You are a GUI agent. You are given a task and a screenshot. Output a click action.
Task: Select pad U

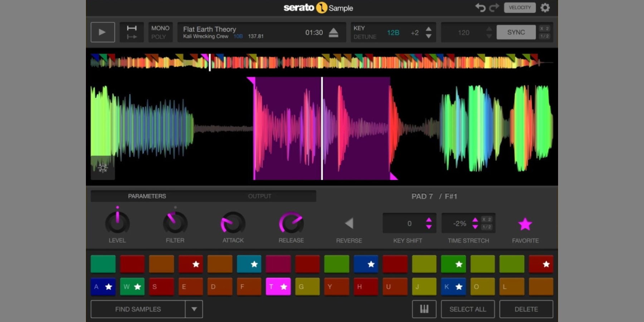coord(395,287)
